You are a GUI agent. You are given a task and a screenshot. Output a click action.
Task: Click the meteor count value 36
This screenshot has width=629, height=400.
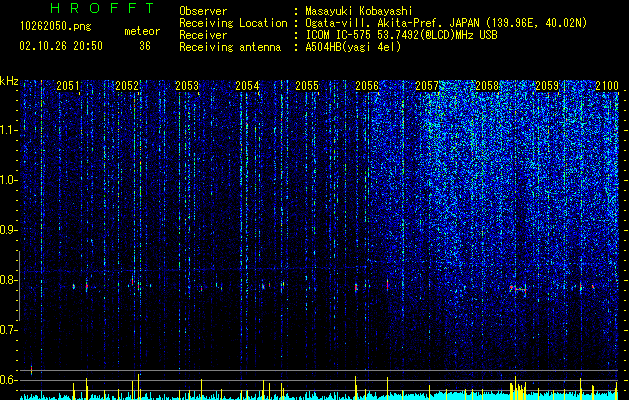(x=145, y=46)
